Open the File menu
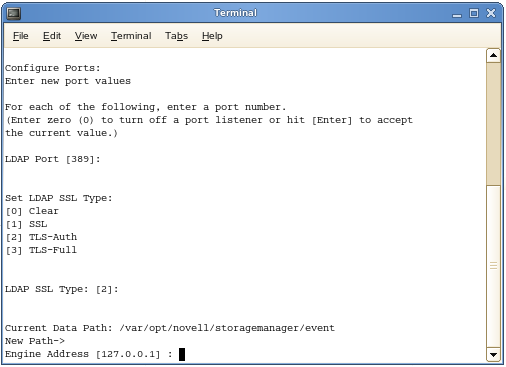Image resolution: width=506 pixels, height=367 pixels. coord(21,36)
